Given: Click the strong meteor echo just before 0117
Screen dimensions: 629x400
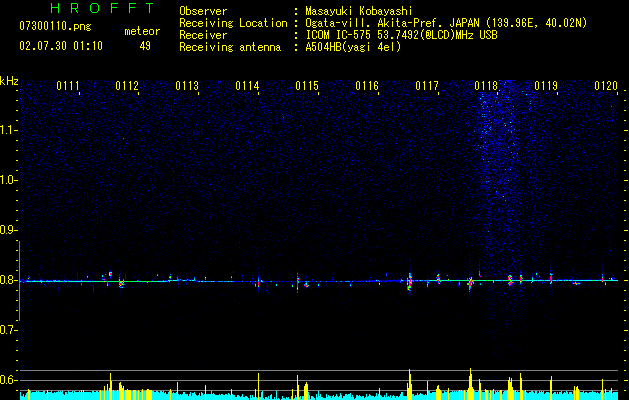Looking at the screenshot, I should coord(410,282).
